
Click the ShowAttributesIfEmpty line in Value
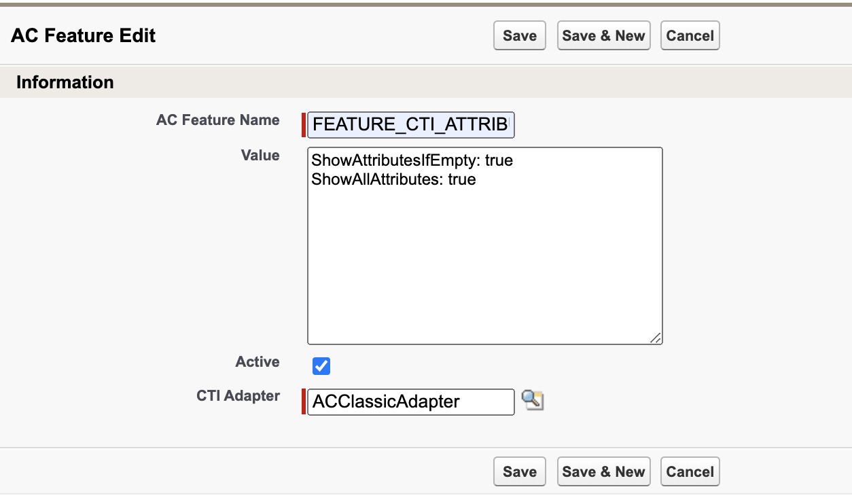[412, 161]
